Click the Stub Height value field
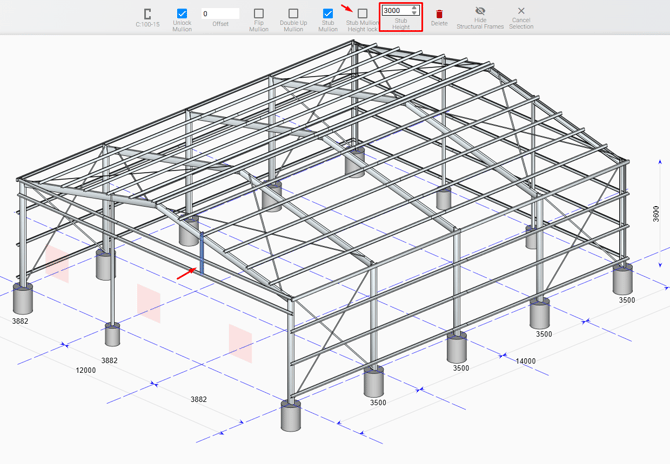This screenshot has width=670, height=464. (395, 11)
